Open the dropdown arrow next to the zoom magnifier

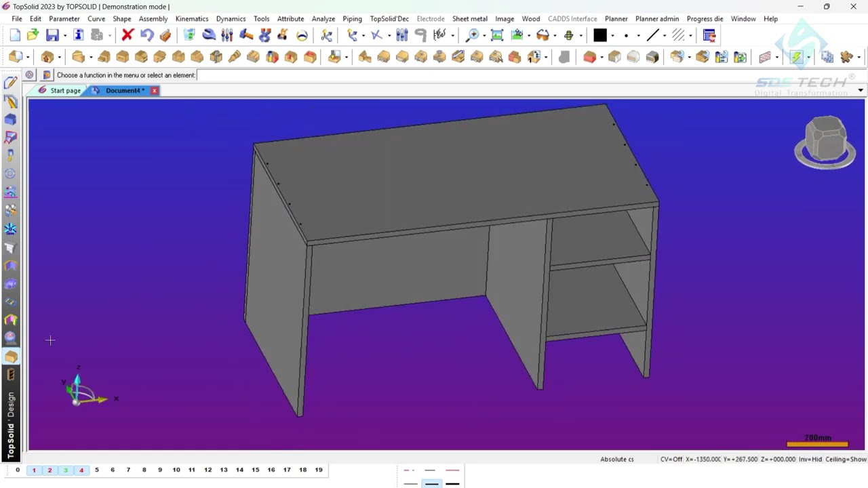tap(484, 35)
